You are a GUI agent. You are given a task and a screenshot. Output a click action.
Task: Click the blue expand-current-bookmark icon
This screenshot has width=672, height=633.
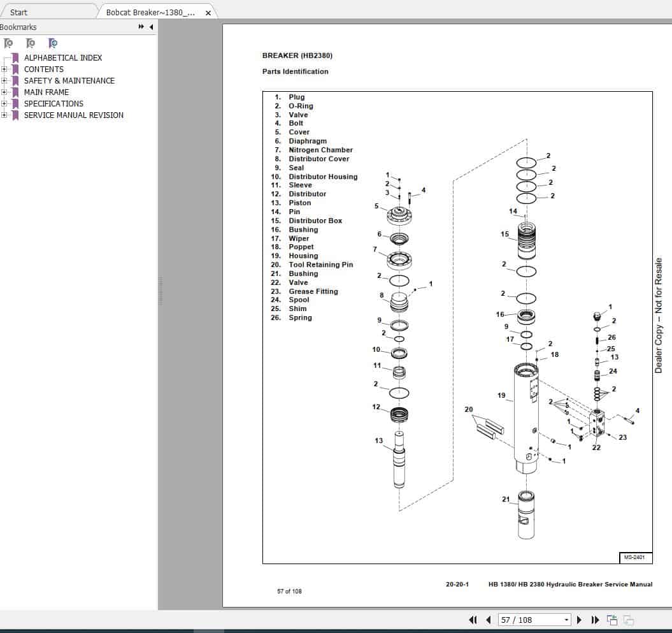pyautogui.click(x=54, y=43)
